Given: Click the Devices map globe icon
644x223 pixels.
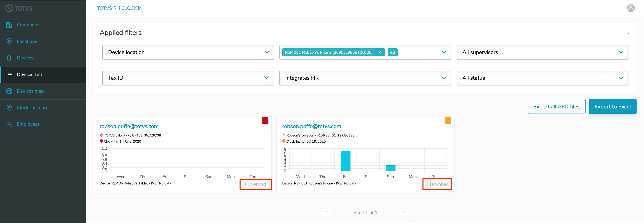Looking at the screenshot, I should click(9, 91).
